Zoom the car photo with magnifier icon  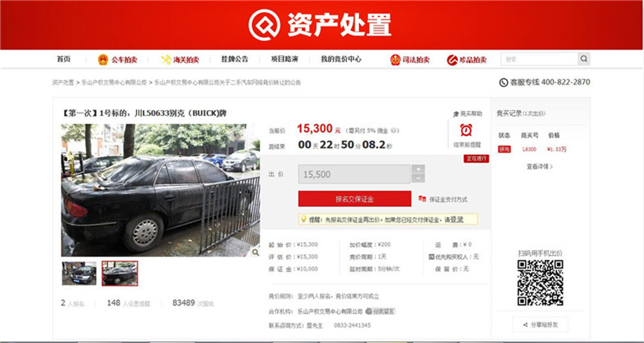pyautogui.click(x=256, y=252)
